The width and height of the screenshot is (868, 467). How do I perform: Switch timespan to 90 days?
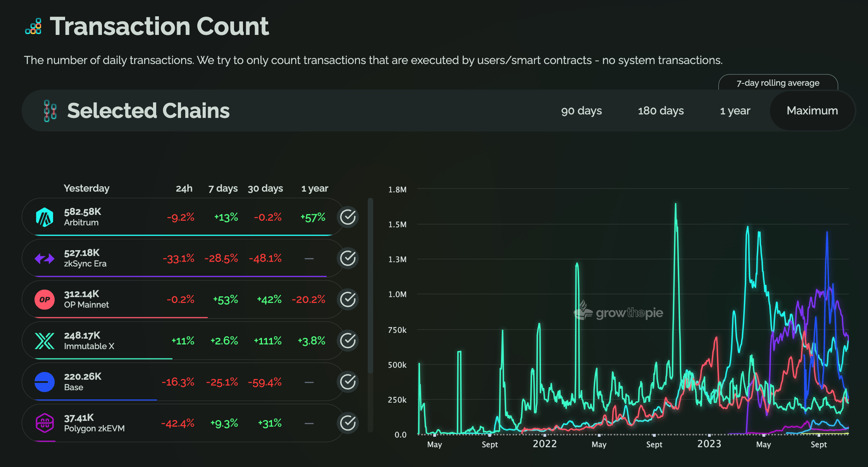pyautogui.click(x=581, y=111)
